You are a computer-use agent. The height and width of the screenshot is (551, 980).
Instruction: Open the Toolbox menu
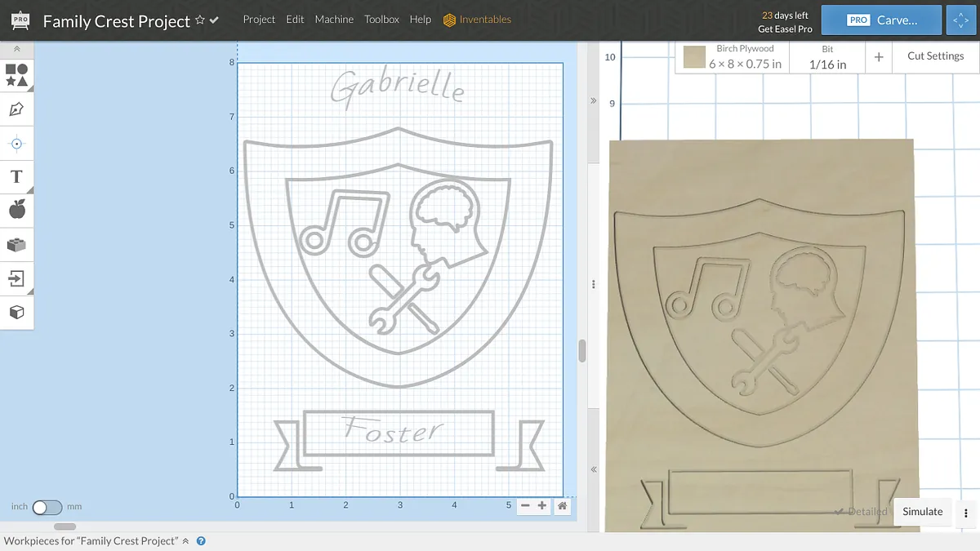pos(381,20)
